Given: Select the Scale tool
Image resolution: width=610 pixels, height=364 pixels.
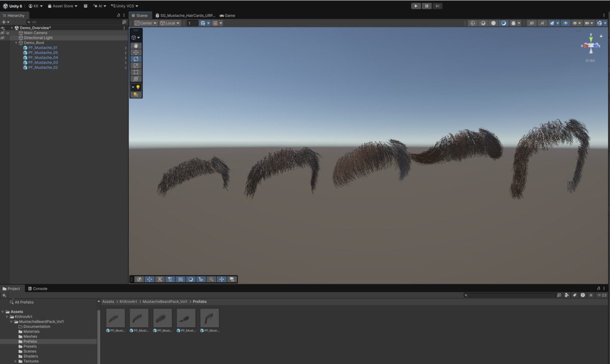Looking at the screenshot, I should [136, 65].
